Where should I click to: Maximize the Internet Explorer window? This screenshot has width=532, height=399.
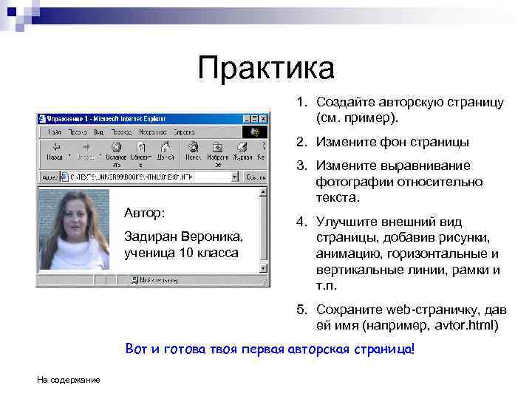point(255,119)
